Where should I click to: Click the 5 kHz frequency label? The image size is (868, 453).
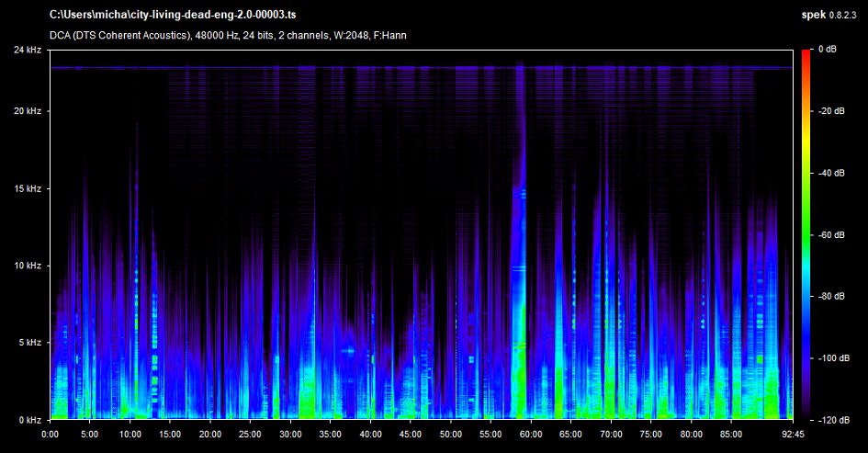coord(28,343)
